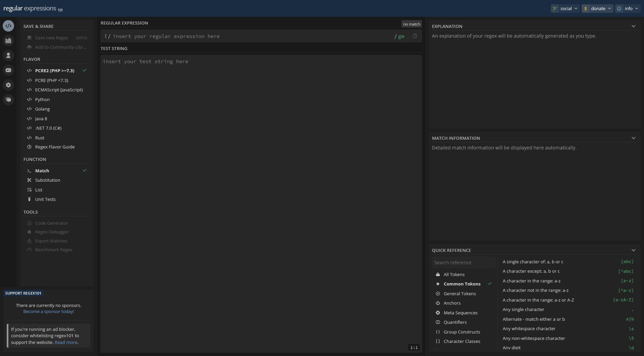Click the account profile sidebar icon

coord(8,55)
